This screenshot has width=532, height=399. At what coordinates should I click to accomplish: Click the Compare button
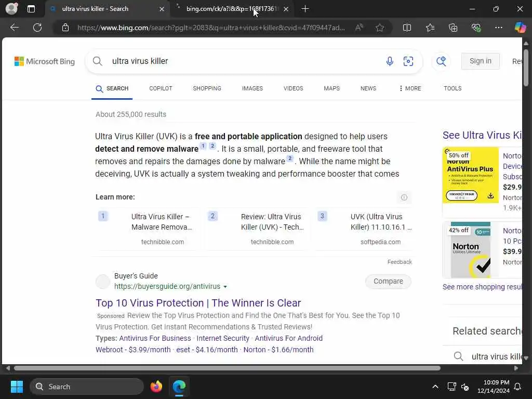[388, 281]
